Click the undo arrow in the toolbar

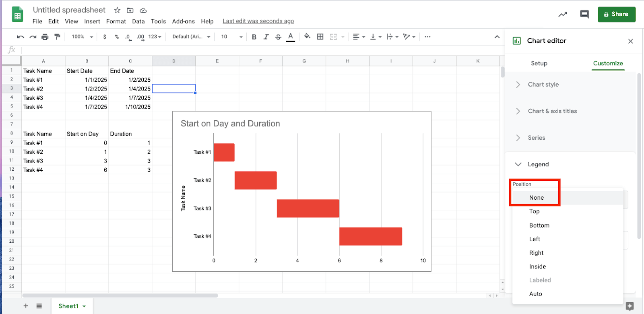21,37
